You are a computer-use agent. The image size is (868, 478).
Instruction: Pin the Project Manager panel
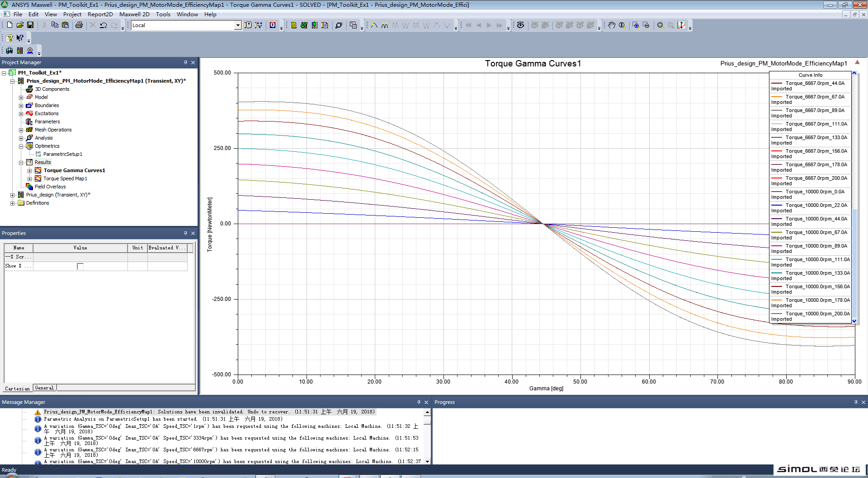(x=185, y=62)
